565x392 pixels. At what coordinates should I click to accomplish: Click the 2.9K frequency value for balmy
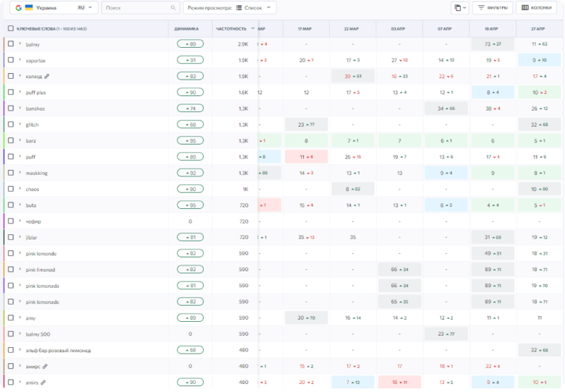coord(243,44)
